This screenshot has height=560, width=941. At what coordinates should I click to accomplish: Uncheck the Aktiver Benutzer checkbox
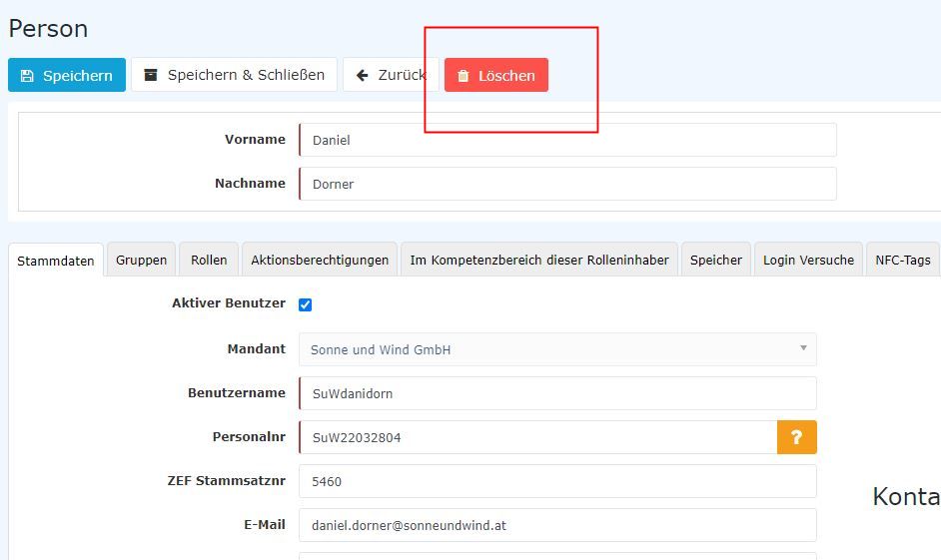[306, 304]
